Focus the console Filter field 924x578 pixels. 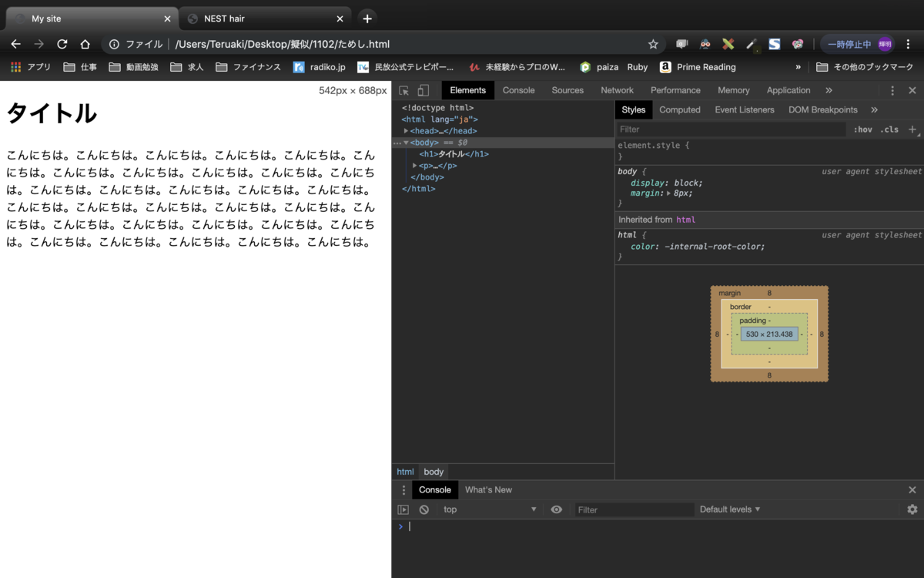tap(634, 509)
